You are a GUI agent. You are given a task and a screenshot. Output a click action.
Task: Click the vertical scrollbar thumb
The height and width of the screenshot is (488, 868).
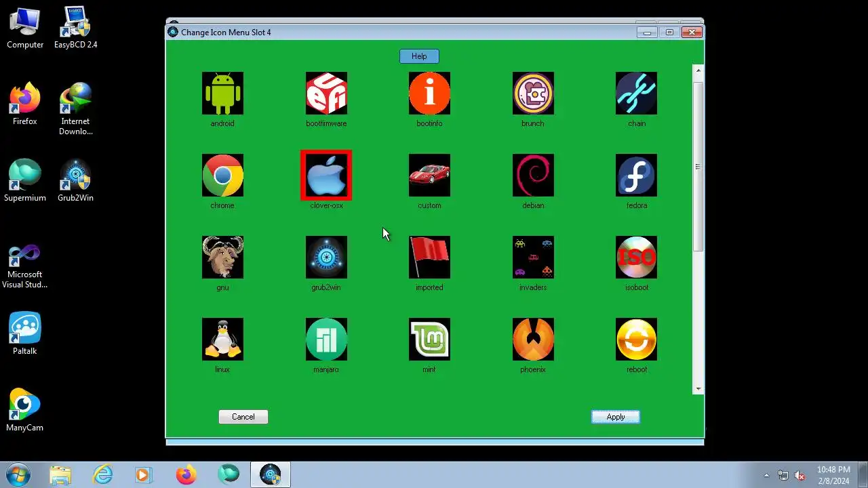(x=698, y=167)
